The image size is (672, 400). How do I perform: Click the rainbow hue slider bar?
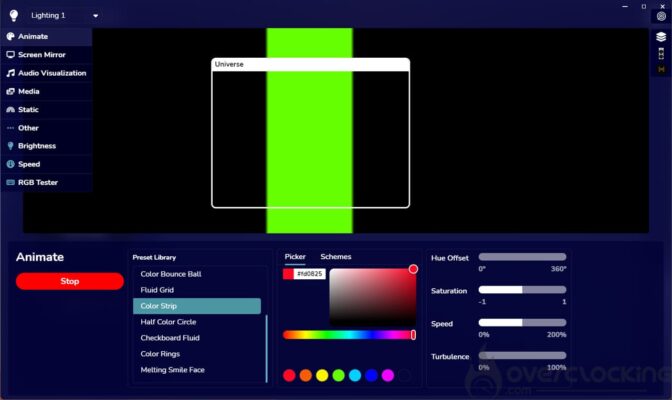348,335
